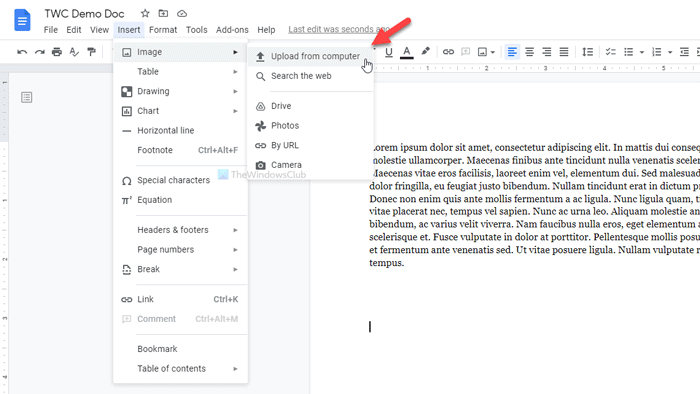Expand the Table submenu
The height and width of the screenshot is (394, 700).
180,71
